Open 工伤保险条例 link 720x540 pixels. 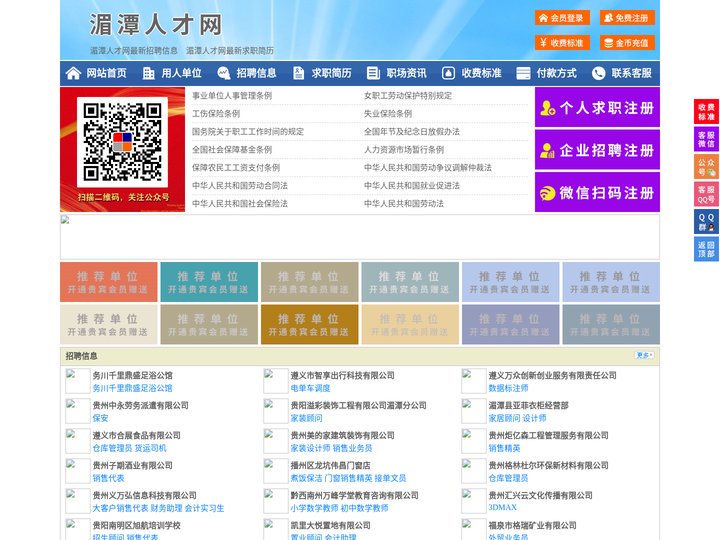tap(216, 113)
